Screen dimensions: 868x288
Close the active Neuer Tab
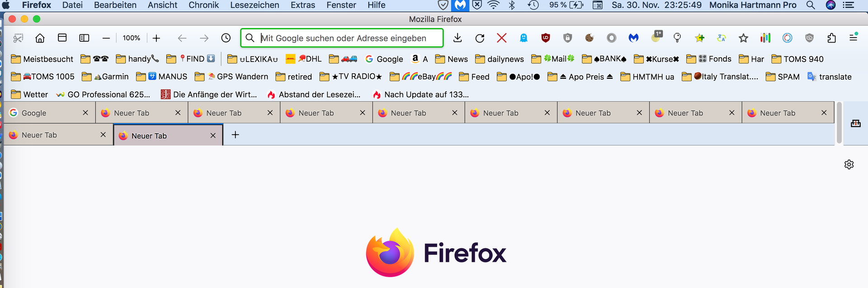click(213, 136)
